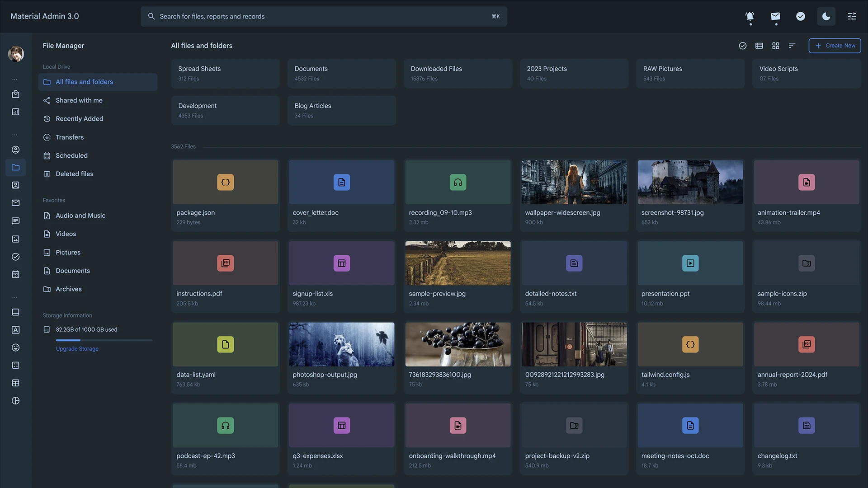Click the pie chart icon in left rail
Image resolution: width=868 pixels, height=488 pixels.
tap(16, 401)
